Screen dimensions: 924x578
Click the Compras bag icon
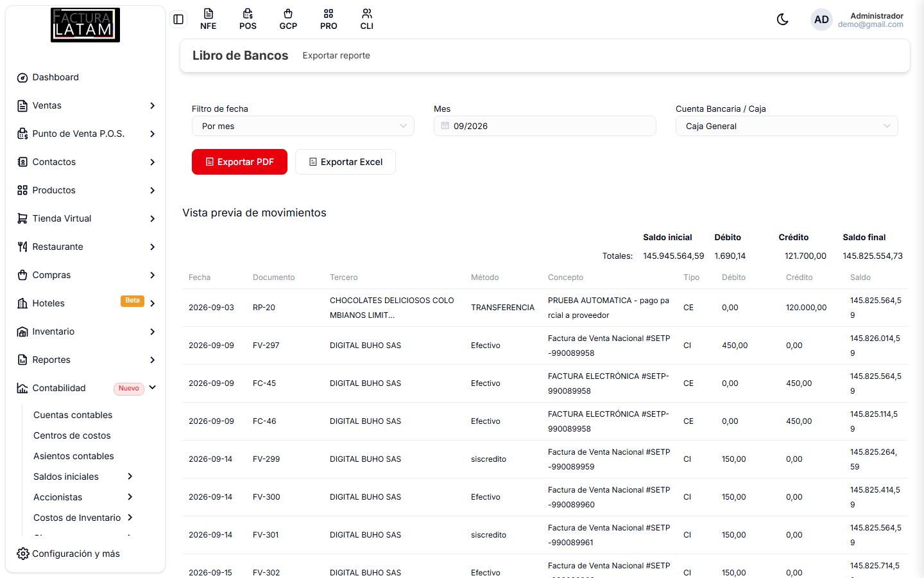(x=22, y=276)
